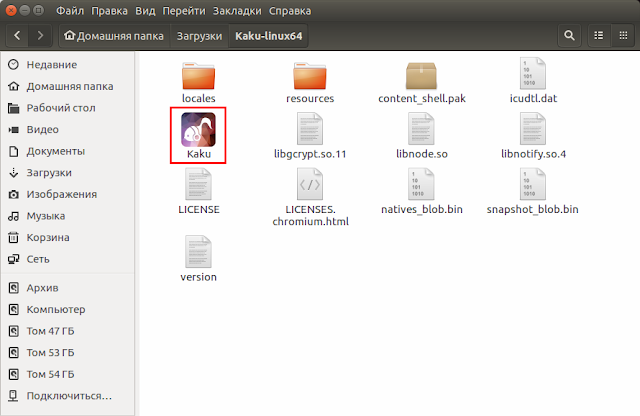Open Рабочий стол in the sidebar
Viewport: 640px width, 416px height.
[67, 108]
